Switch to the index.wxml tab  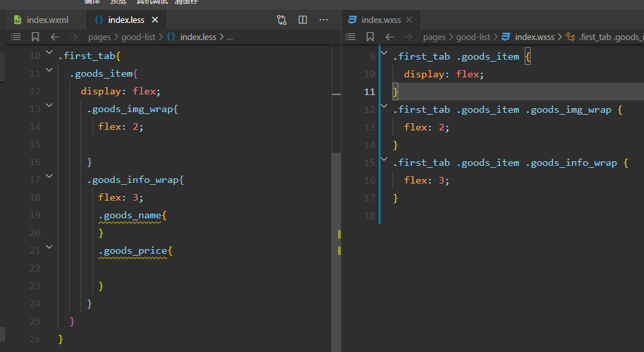42,20
